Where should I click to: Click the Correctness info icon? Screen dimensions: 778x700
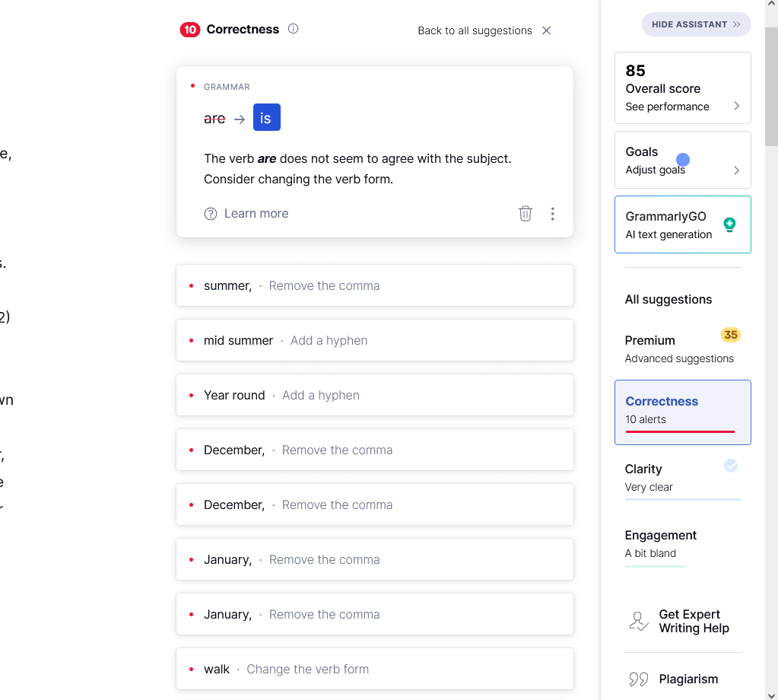coord(294,29)
